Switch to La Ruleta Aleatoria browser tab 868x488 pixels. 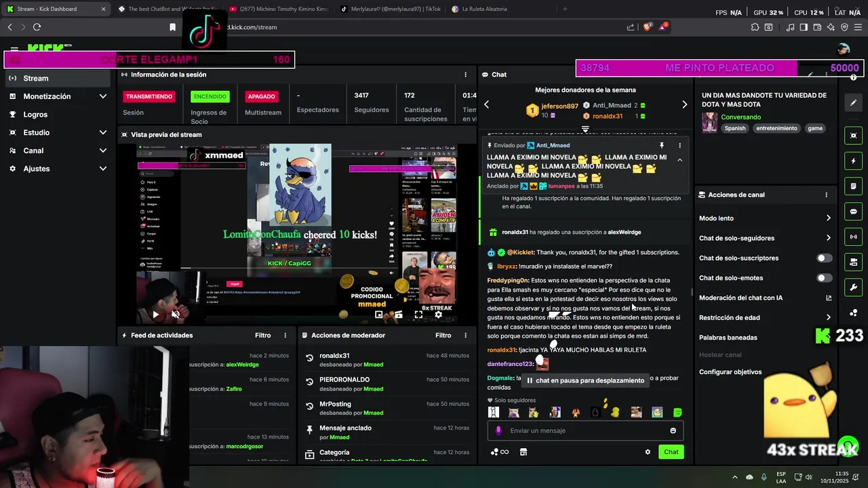[x=500, y=9]
